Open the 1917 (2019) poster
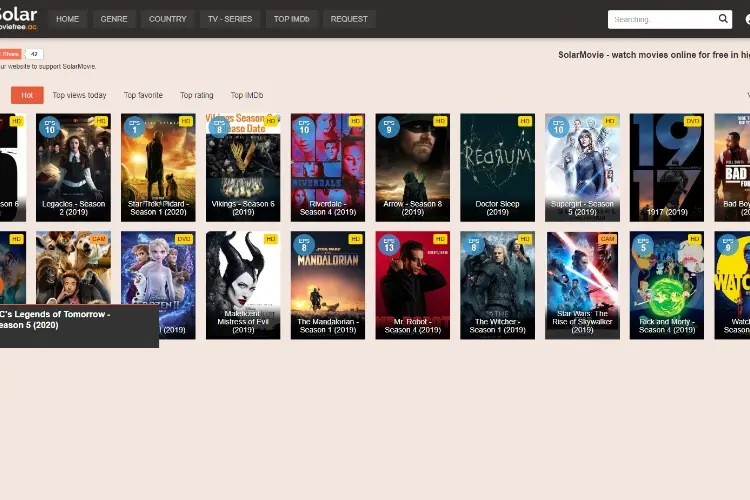Image resolution: width=750 pixels, height=500 pixels. [x=667, y=167]
